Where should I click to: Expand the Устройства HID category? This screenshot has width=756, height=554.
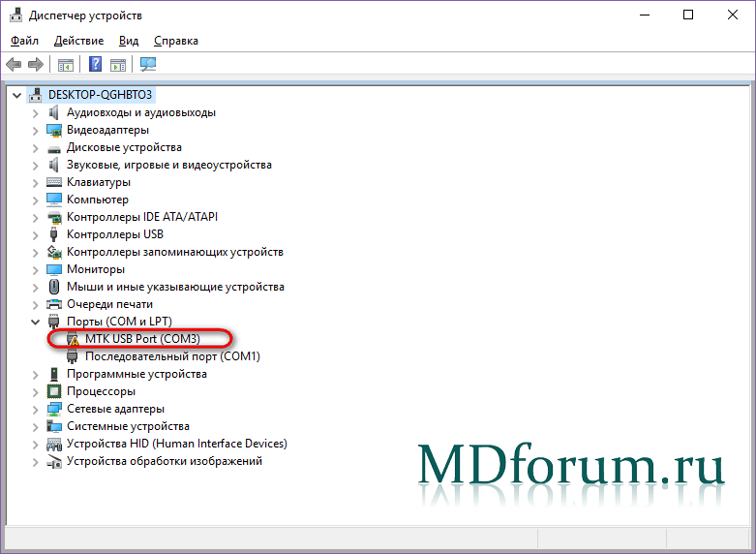[x=35, y=444]
